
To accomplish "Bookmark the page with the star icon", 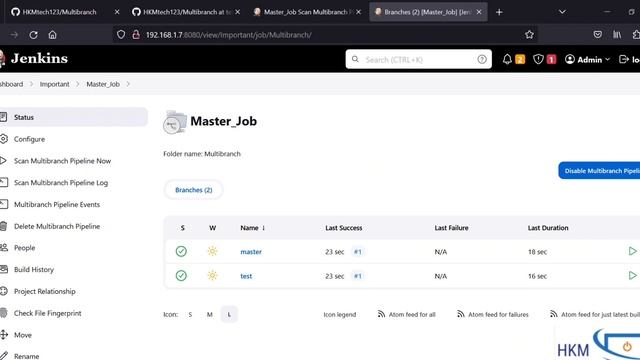I will point(529,35).
